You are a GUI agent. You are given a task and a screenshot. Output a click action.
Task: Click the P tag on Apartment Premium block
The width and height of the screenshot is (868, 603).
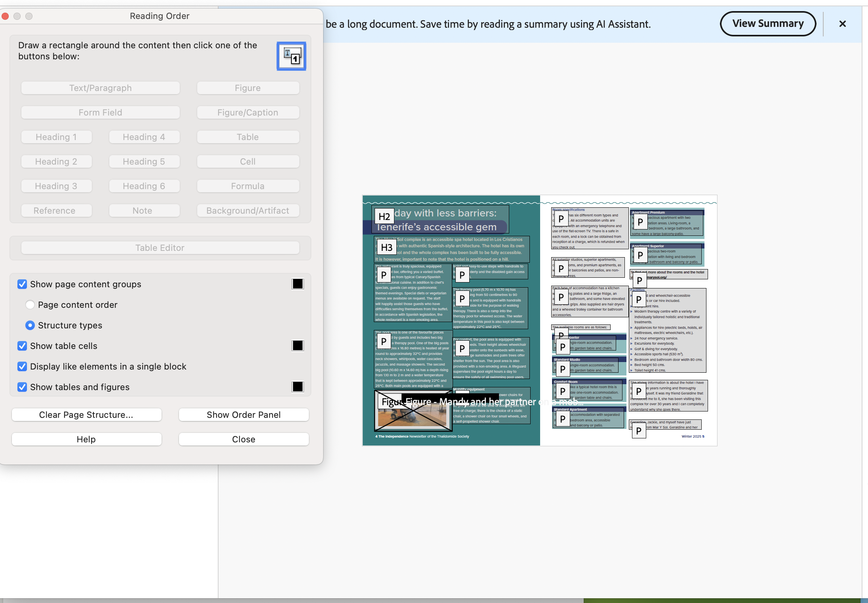640,222
